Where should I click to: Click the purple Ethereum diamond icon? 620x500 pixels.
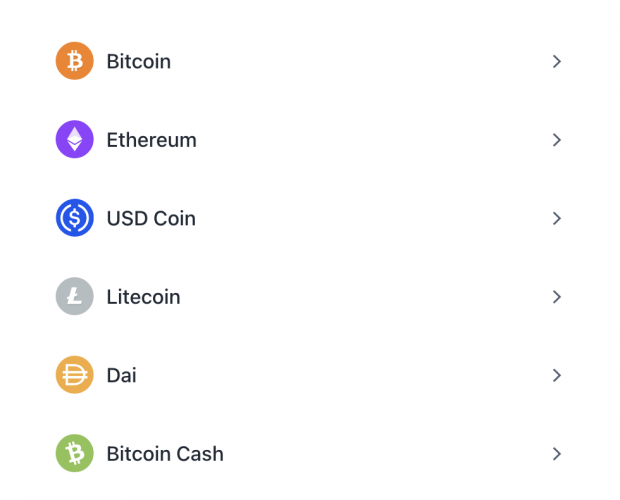pyautogui.click(x=74, y=139)
